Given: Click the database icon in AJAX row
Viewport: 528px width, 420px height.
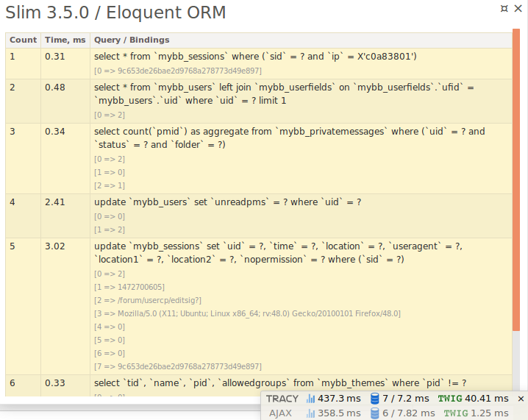Looking at the screenshot, I should pyautogui.click(x=374, y=413).
